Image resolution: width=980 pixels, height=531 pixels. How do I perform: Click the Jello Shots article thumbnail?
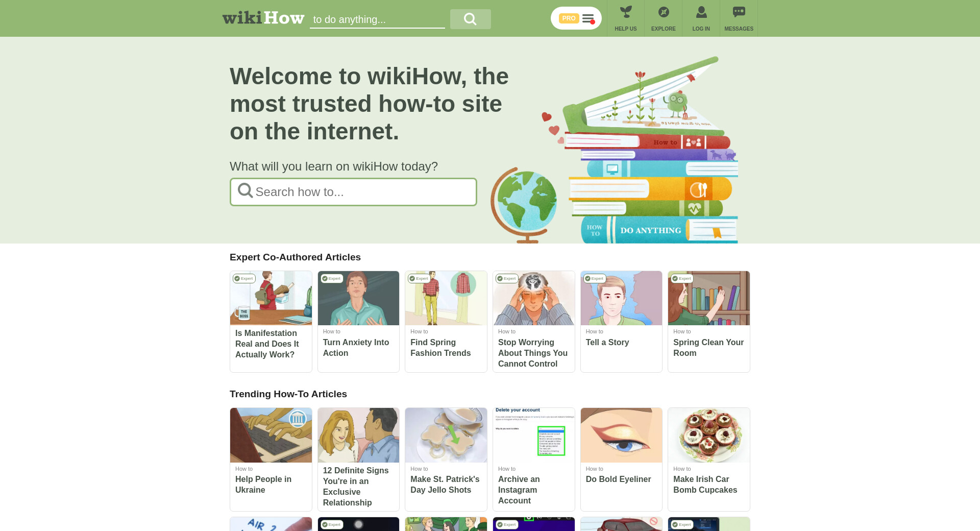click(x=446, y=435)
